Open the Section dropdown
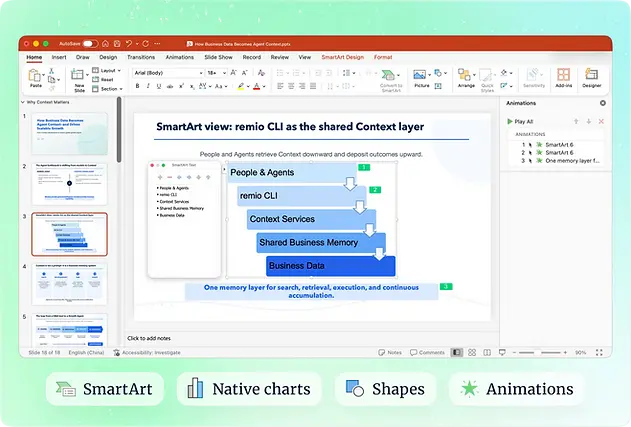This screenshot has width=631, height=427. pos(107,89)
